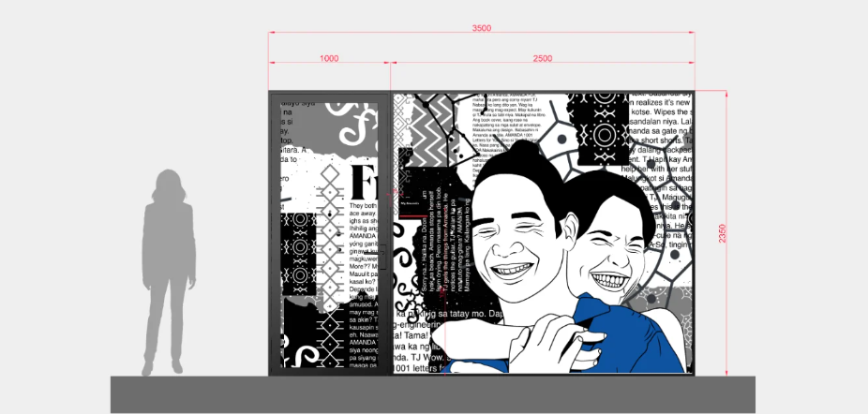Select the 2500 wall width dimension text
This screenshot has width=868, height=414.
[542, 58]
